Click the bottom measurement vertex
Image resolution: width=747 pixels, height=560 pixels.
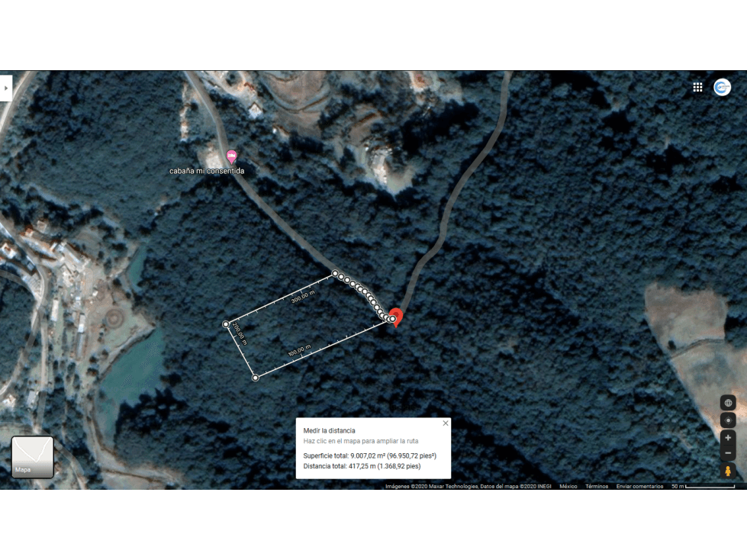(256, 378)
